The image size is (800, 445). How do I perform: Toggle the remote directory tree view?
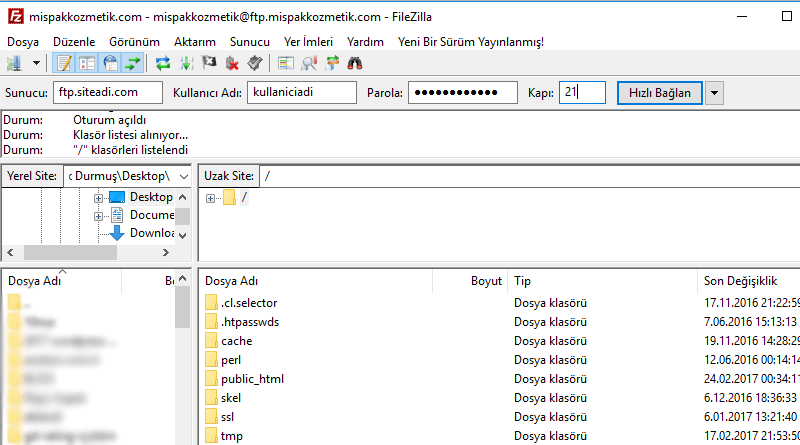[110, 63]
